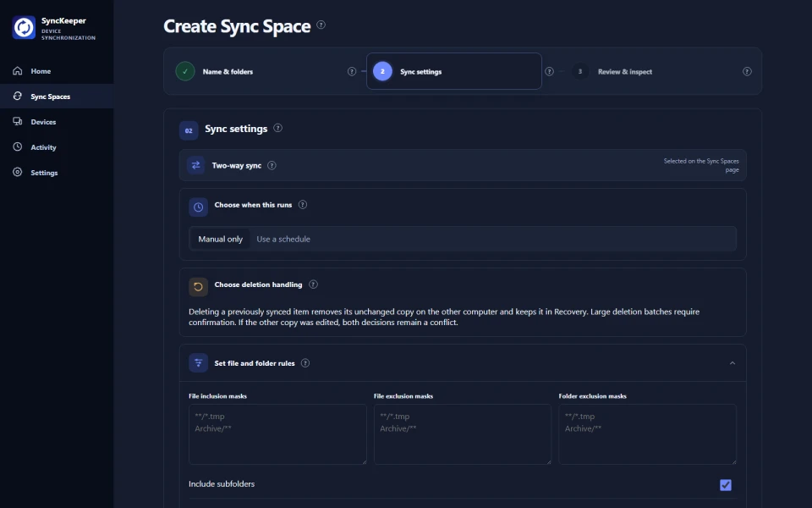
Task: Click the clock icon for Choose when this runs
Action: point(198,207)
